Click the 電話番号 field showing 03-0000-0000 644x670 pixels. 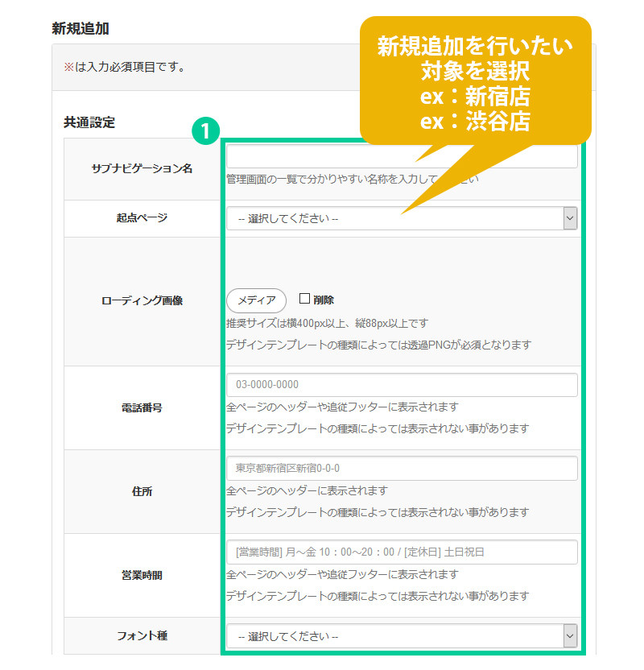pyautogui.click(x=402, y=385)
